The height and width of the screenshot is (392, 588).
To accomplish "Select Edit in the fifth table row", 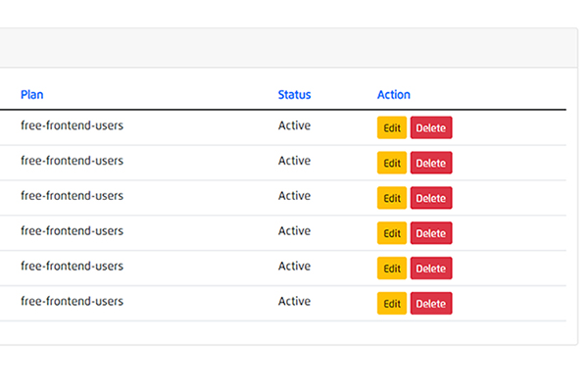I will tap(392, 269).
